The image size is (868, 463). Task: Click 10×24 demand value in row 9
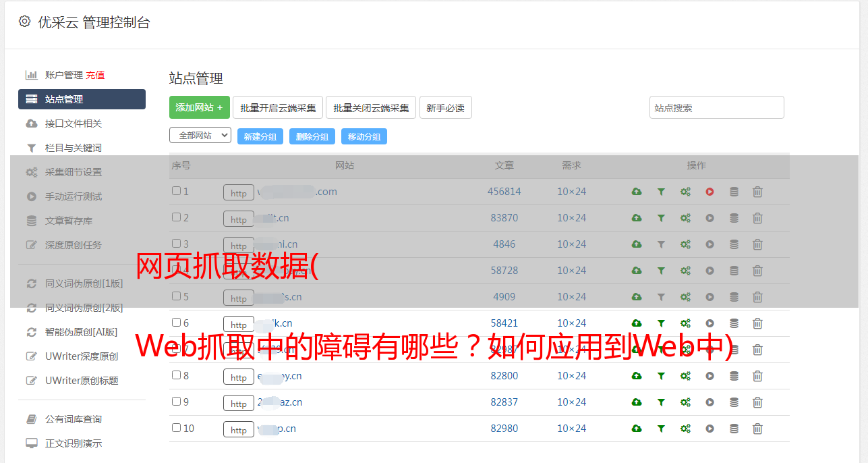pos(572,402)
